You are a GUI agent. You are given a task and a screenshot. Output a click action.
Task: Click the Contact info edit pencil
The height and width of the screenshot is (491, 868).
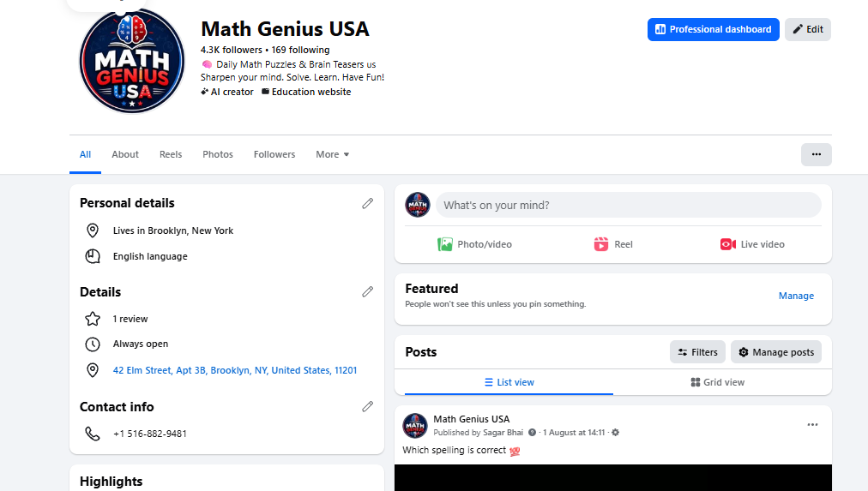pos(368,406)
